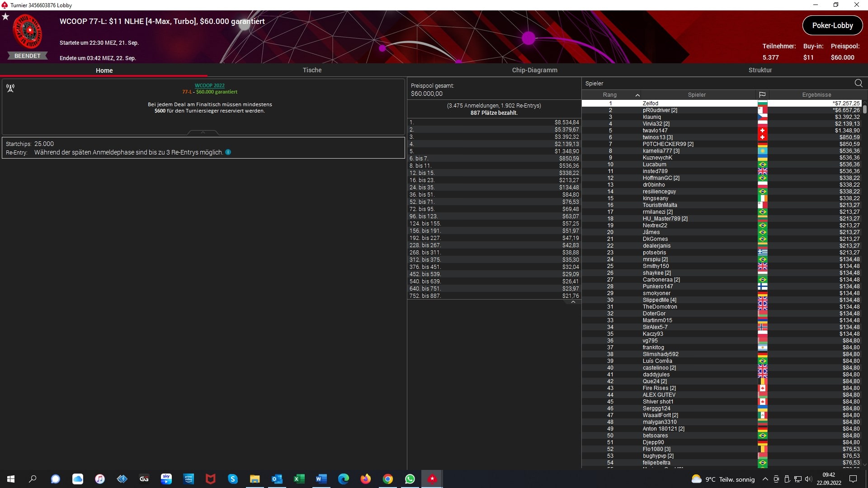
Task: Click the Re-Entry info icon
Action: [x=228, y=152]
